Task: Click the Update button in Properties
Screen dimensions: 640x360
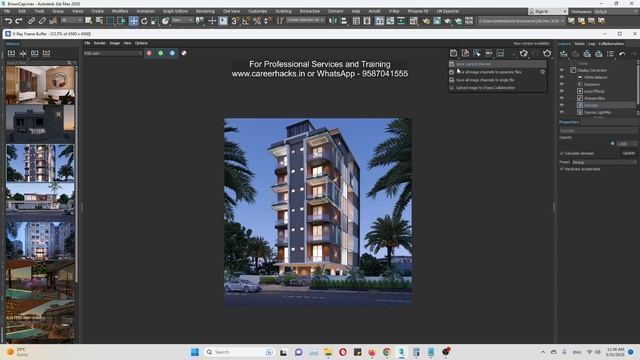Action: (629, 153)
